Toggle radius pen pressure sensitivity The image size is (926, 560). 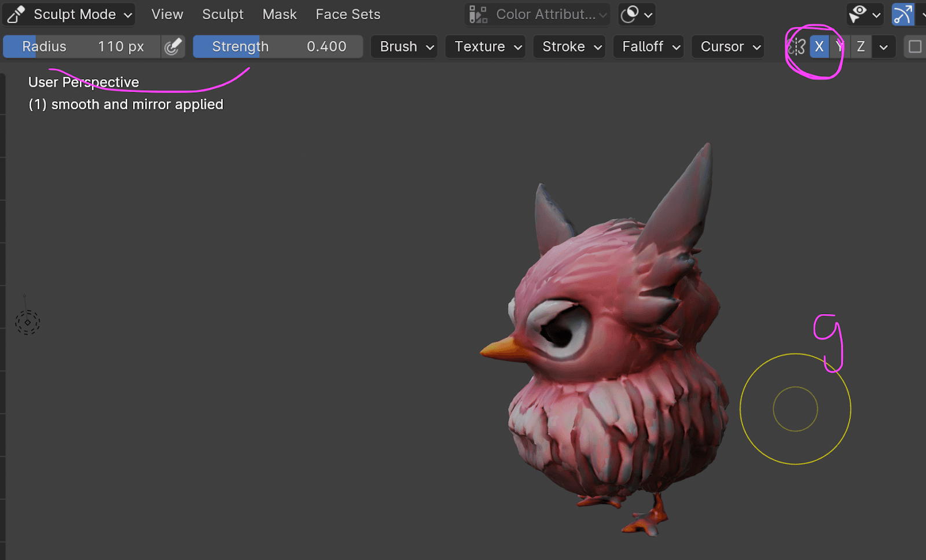point(173,47)
